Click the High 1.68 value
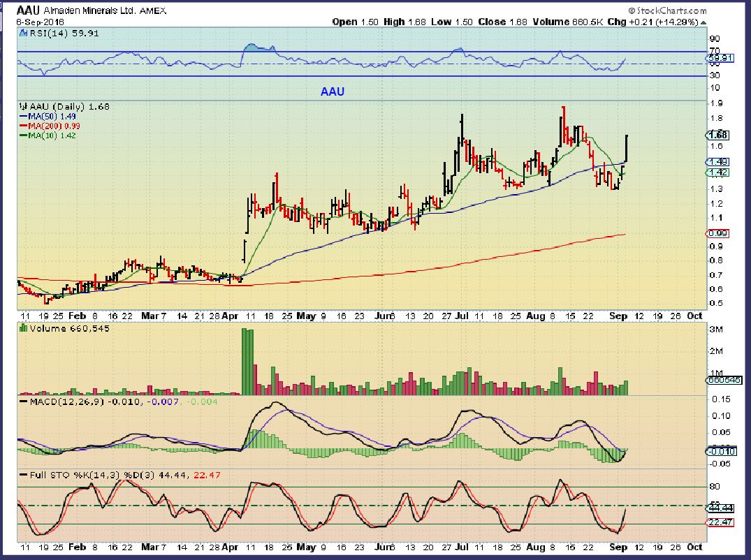 click(404, 22)
